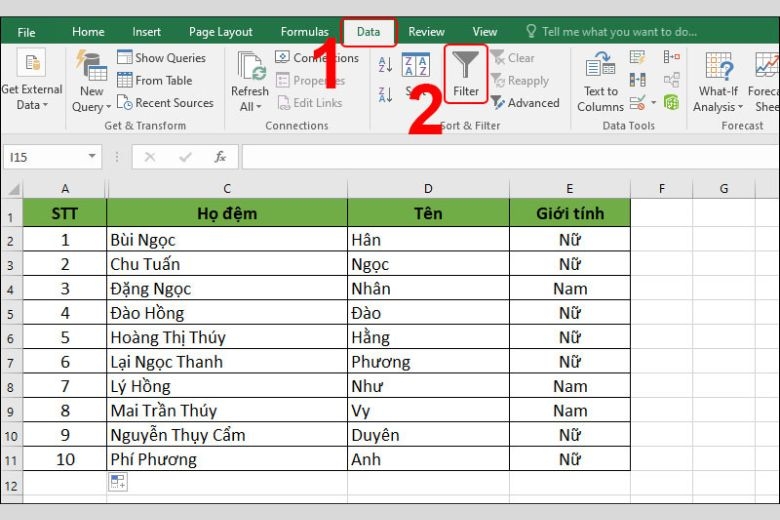
Task: Click the Data Validation icon
Action: [x=638, y=103]
